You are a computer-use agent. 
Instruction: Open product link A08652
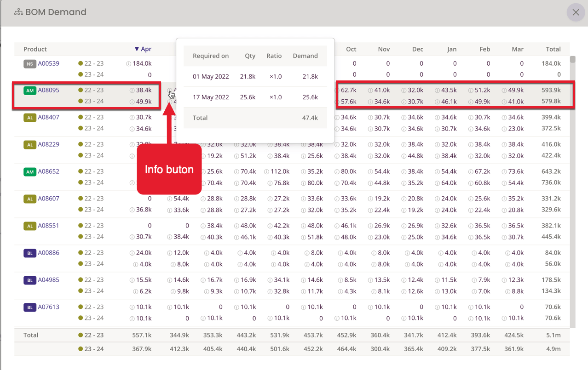click(48, 171)
